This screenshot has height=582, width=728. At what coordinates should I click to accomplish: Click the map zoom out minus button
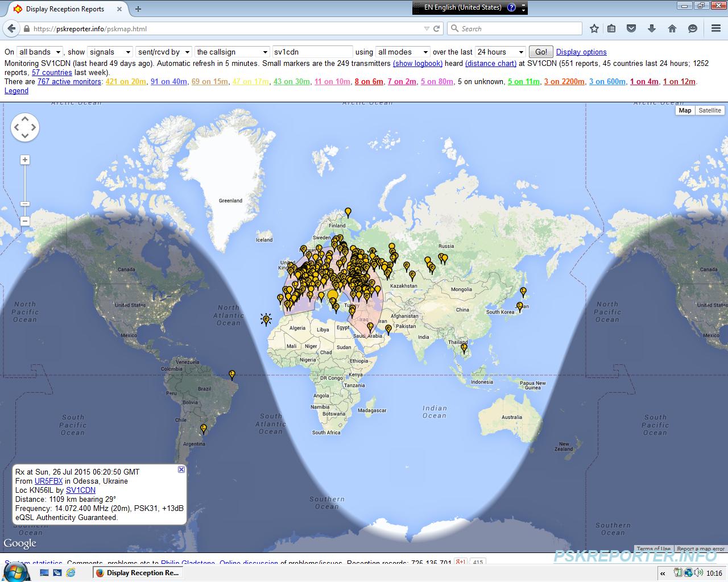tap(25, 221)
